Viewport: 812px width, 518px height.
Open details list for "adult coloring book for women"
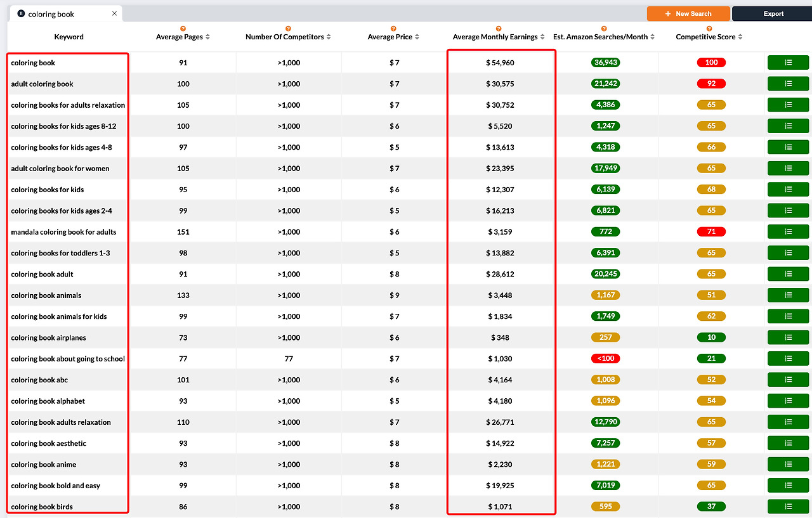coord(788,168)
